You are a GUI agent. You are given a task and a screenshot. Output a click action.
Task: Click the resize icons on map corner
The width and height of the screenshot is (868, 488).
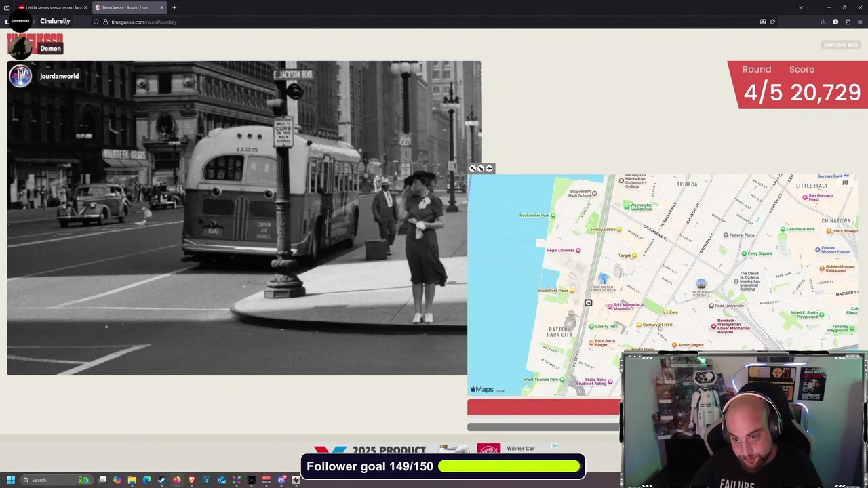(481, 169)
